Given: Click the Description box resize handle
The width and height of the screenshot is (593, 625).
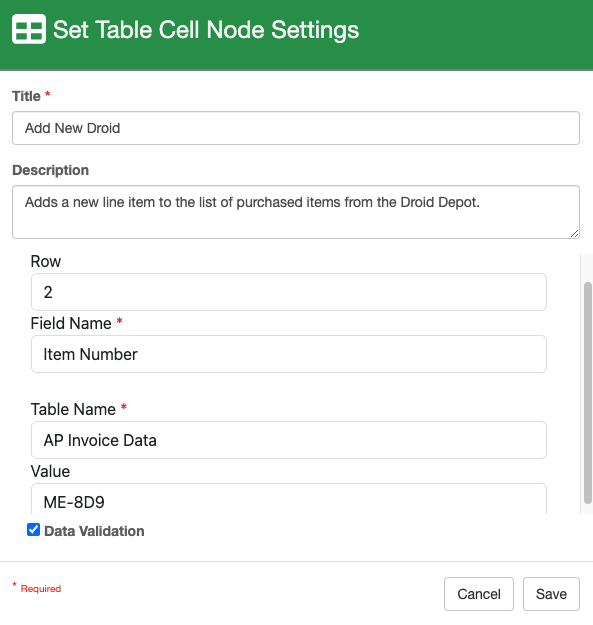Looking at the screenshot, I should (574, 234).
